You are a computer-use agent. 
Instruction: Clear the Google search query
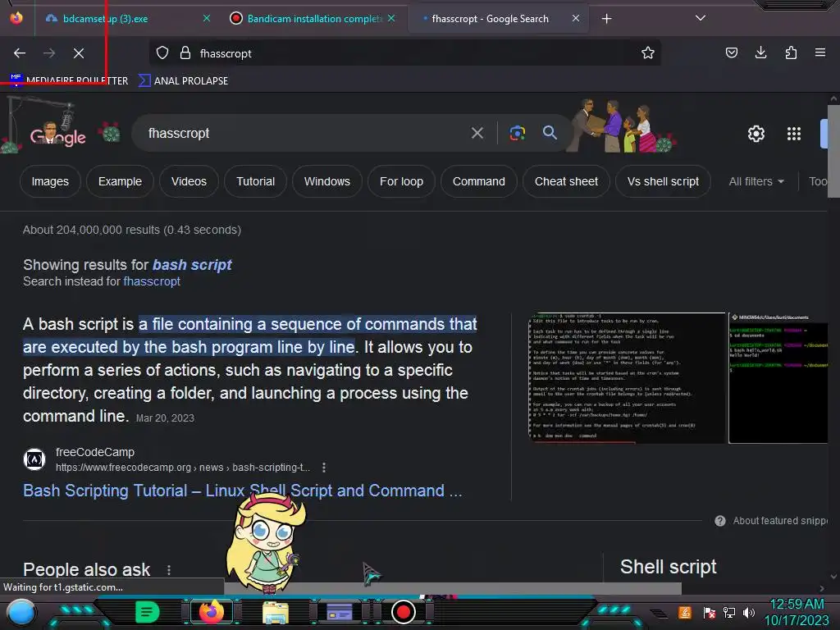(x=477, y=133)
